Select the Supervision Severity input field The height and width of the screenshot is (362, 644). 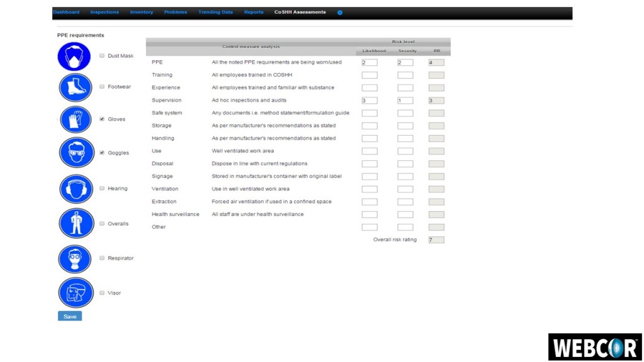point(405,101)
